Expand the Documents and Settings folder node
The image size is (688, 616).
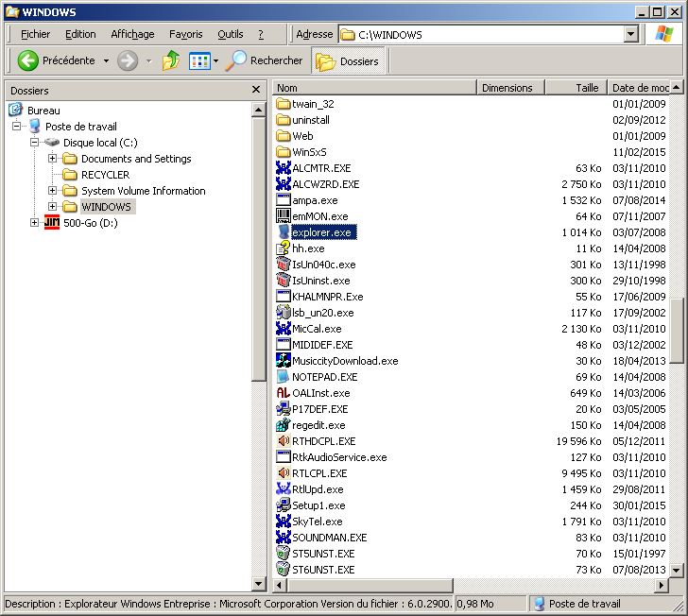coord(52,159)
